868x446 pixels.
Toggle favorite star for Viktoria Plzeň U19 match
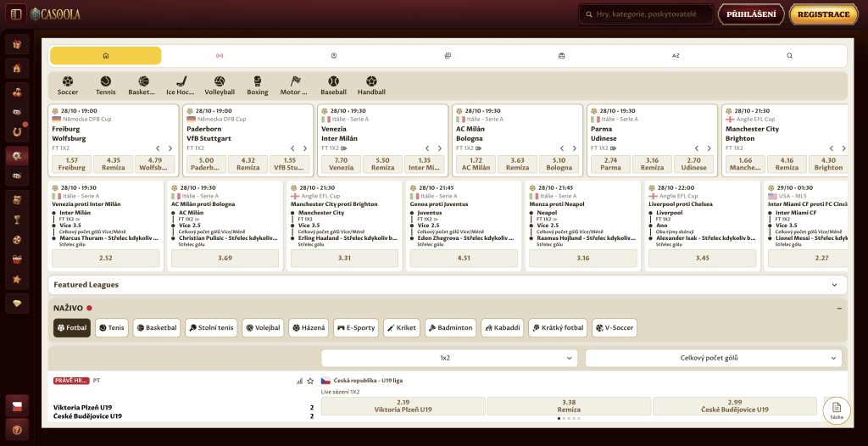[310, 382]
